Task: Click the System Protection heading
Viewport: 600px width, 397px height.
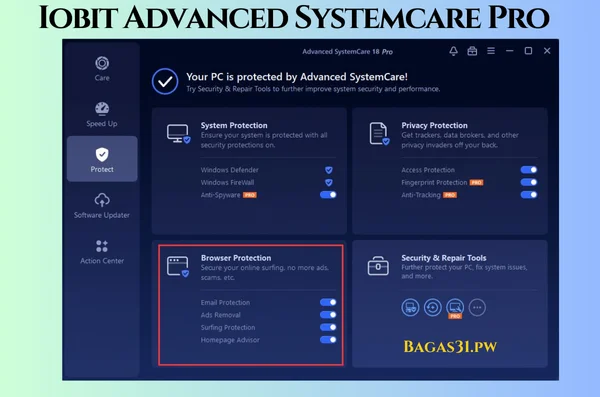Action: [x=234, y=125]
